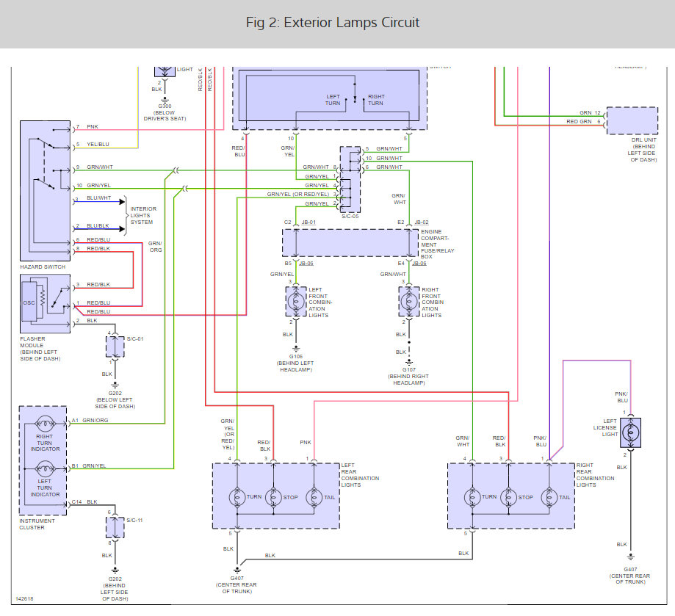
Task: Click the S/C-11 splice connector box
Action: pyautogui.click(x=115, y=528)
